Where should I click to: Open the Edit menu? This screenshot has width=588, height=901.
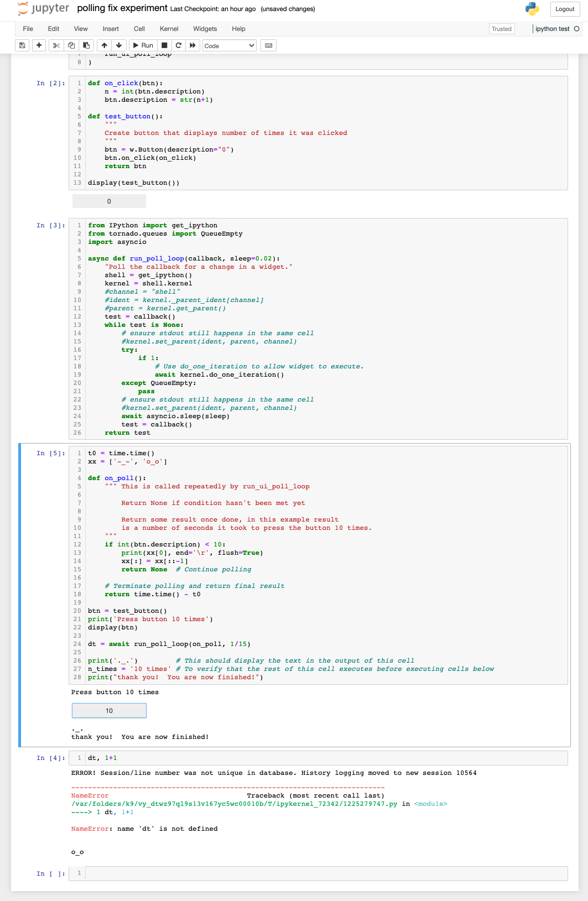(54, 29)
